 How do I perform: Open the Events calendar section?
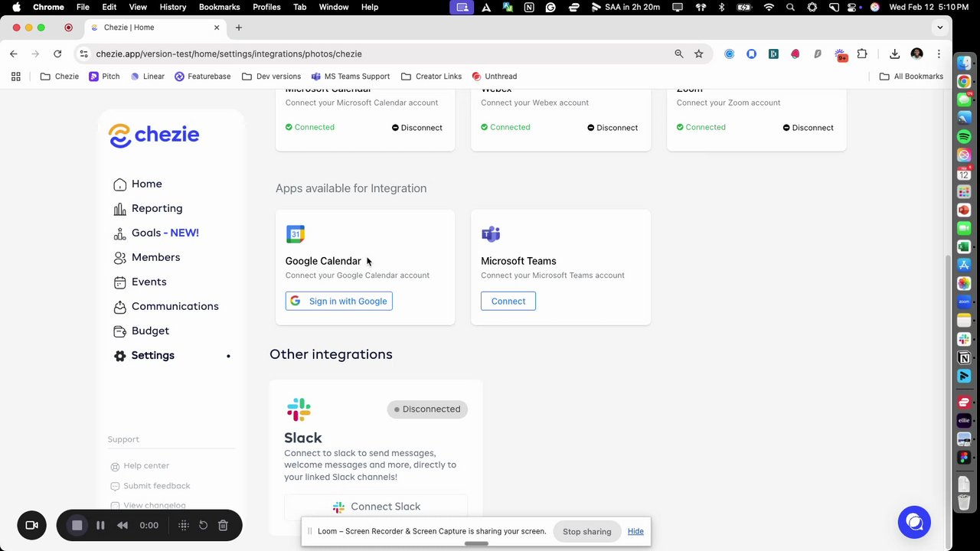click(x=149, y=282)
